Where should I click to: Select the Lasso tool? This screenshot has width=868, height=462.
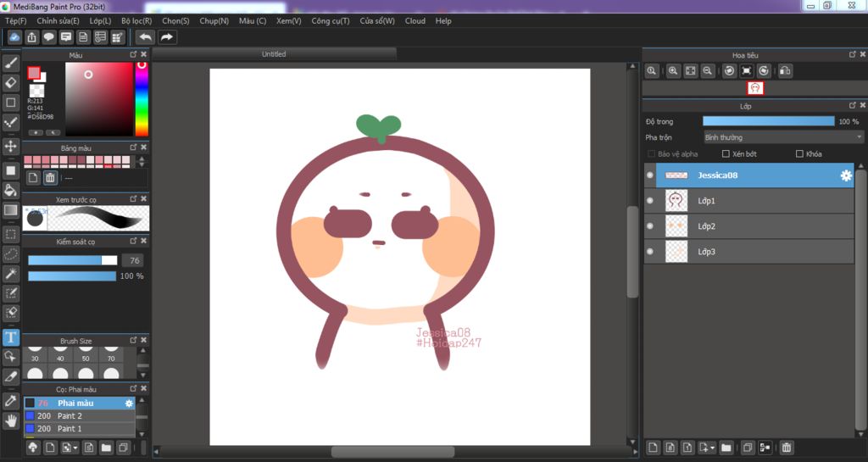[x=10, y=254]
